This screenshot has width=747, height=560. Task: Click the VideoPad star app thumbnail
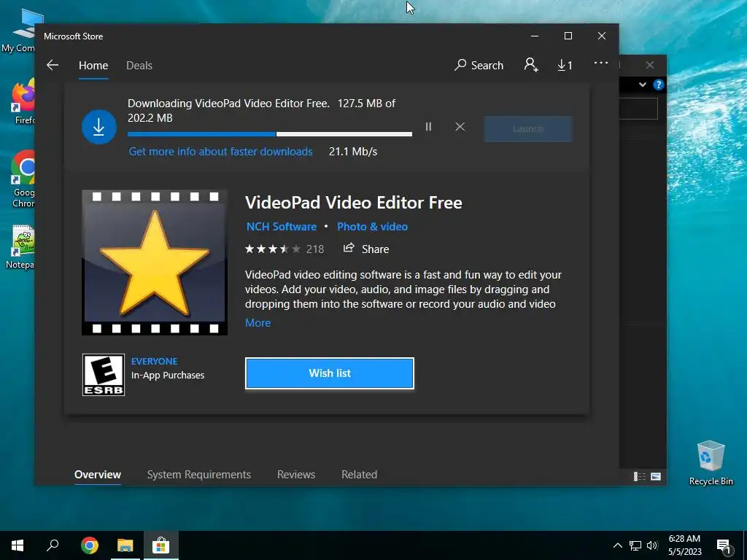[x=155, y=262]
